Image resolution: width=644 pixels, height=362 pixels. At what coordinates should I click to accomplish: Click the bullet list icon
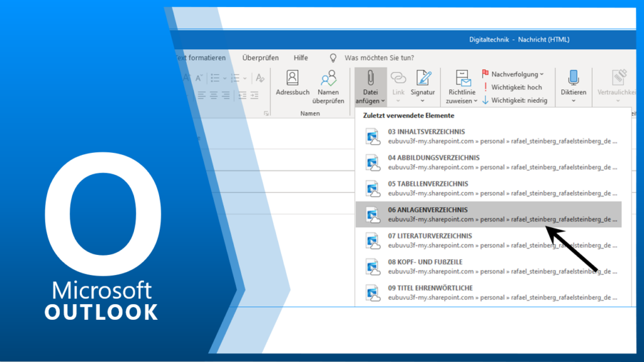(215, 77)
